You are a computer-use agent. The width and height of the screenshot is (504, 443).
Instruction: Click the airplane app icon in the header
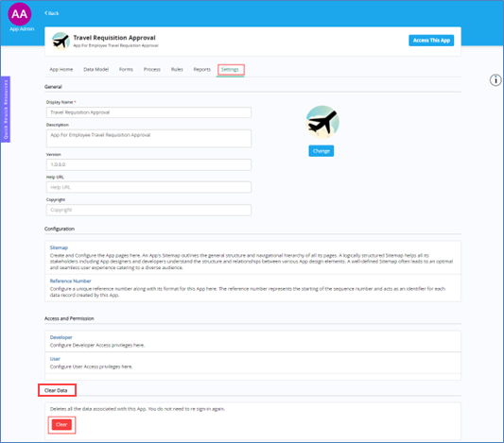61,42
